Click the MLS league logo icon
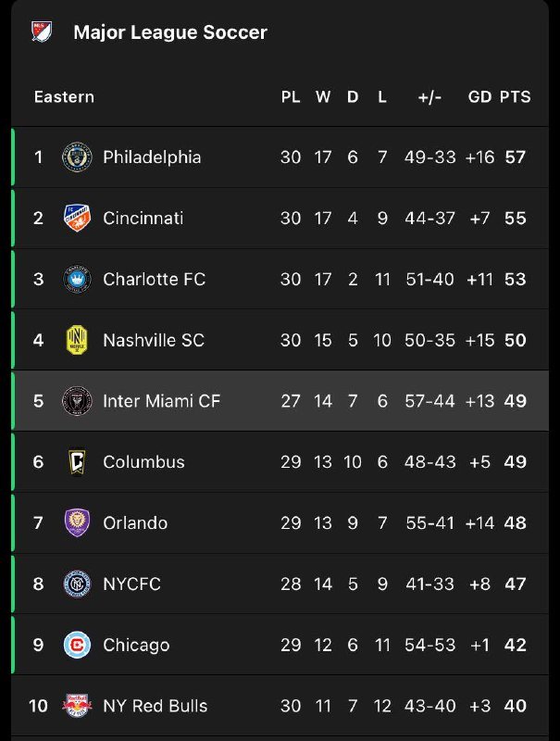This screenshot has width=560, height=741. [41, 31]
